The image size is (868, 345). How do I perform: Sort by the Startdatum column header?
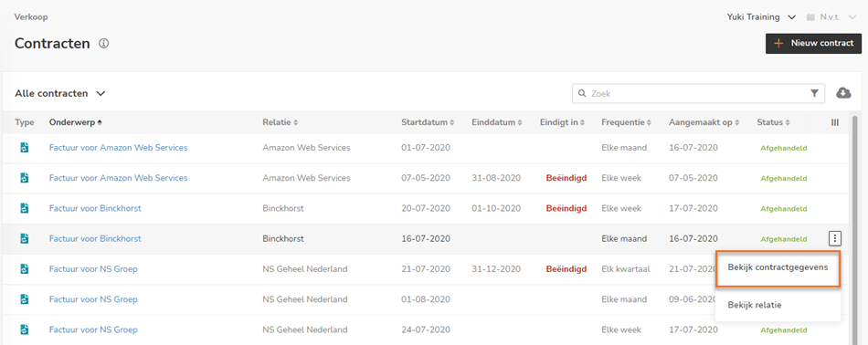(428, 122)
